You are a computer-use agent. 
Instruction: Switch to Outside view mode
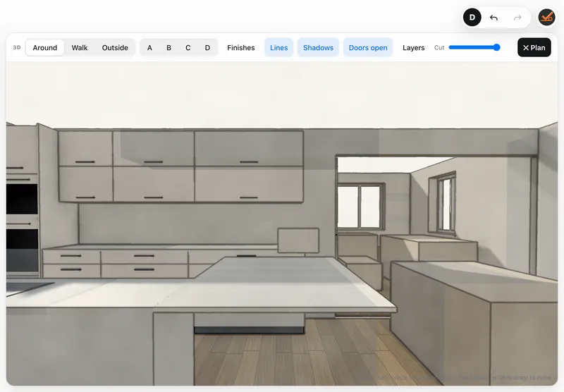pos(115,47)
